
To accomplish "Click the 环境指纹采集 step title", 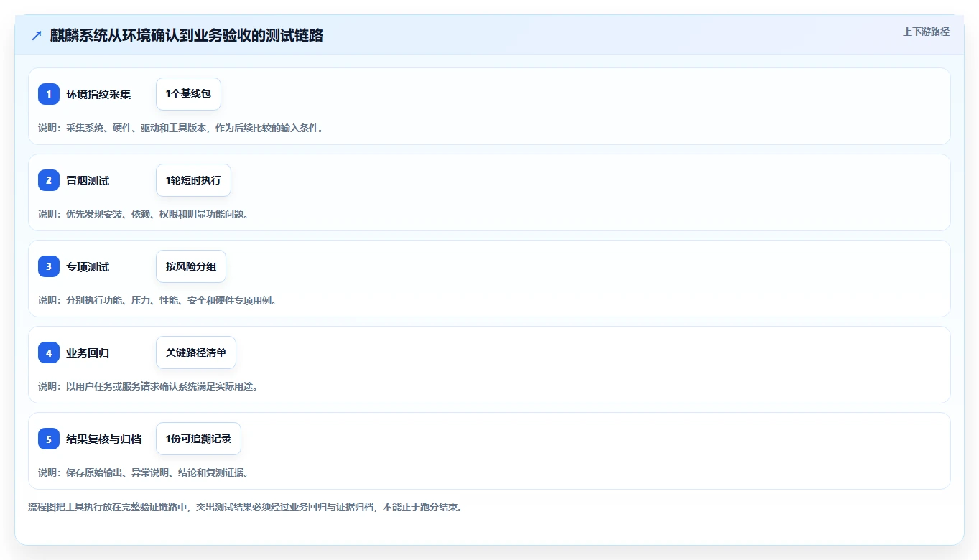I will [98, 94].
